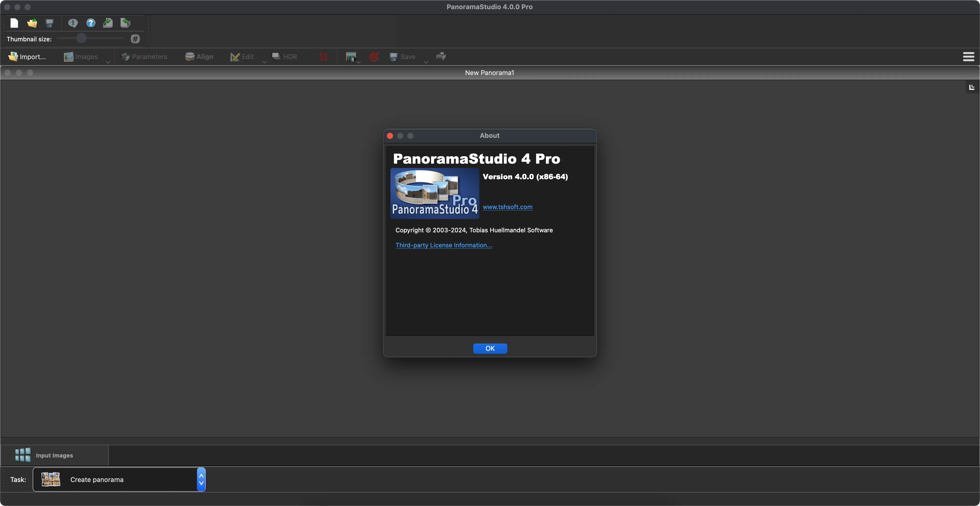
Task: Click the HDR toolbar button
Action: [x=285, y=57]
